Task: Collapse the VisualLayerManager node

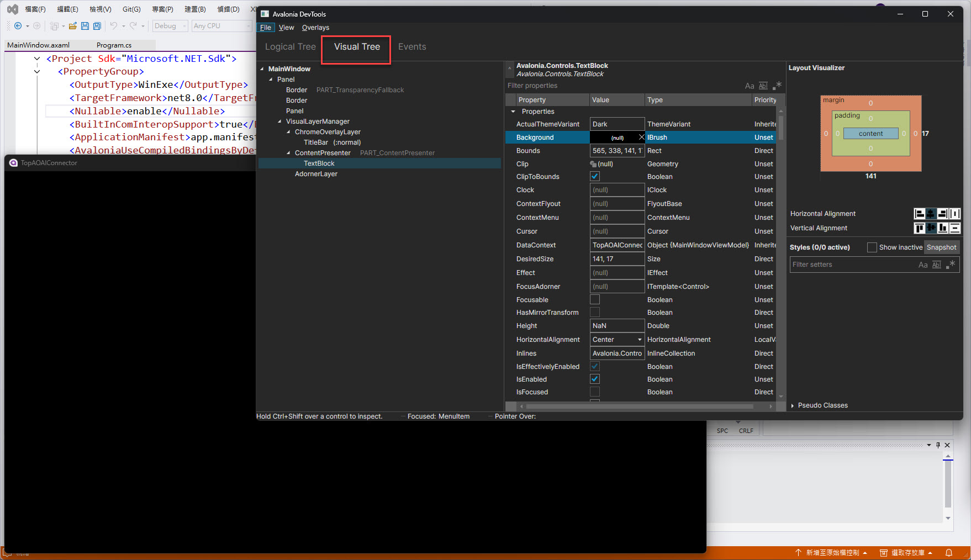Action: pos(279,121)
